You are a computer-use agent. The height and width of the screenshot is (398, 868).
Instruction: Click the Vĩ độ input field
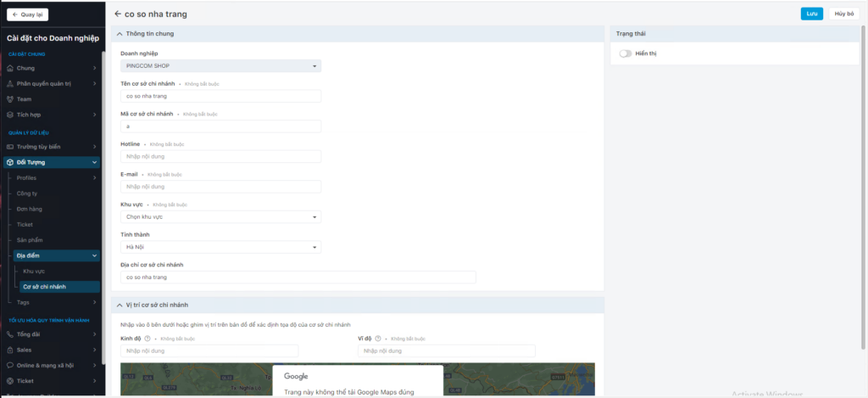447,350
